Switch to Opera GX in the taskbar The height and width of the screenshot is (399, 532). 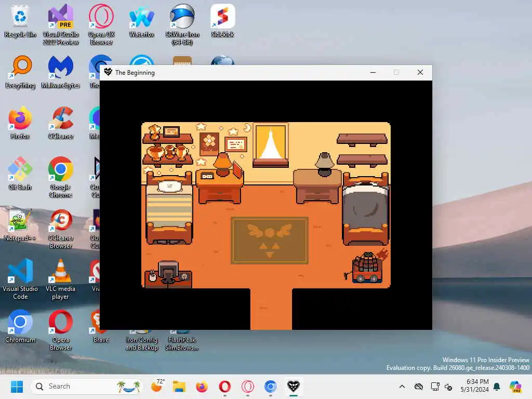248,386
